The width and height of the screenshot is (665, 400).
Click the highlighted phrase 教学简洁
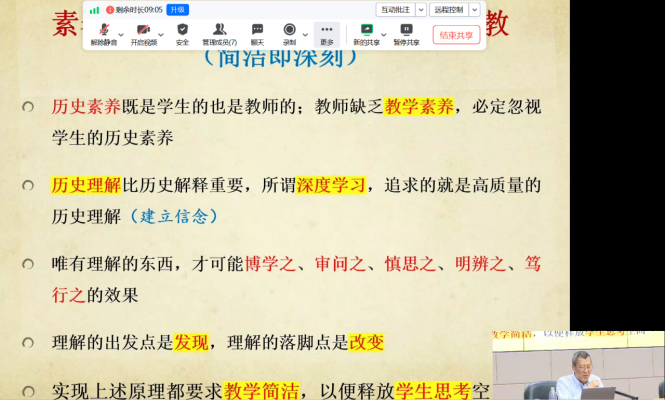coord(261,391)
